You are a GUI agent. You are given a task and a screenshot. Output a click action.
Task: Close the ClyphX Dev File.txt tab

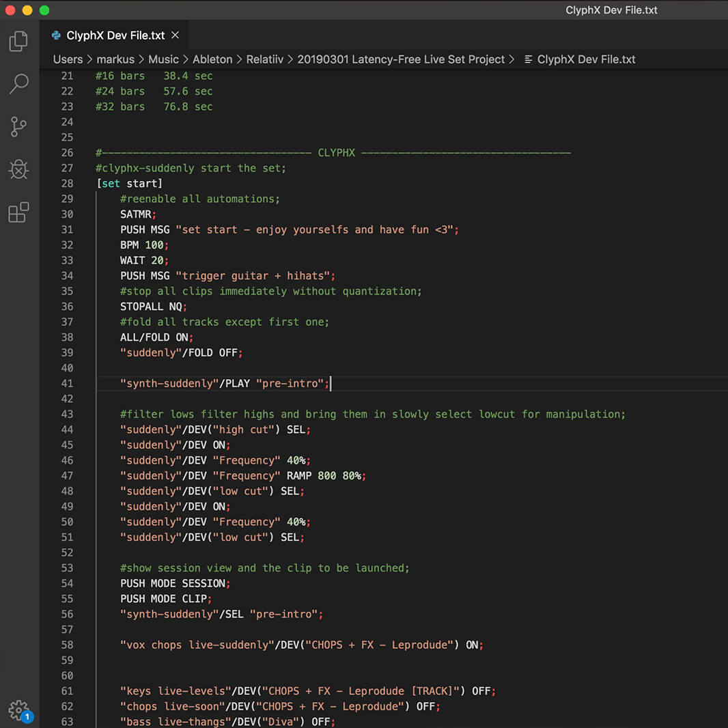(175, 35)
